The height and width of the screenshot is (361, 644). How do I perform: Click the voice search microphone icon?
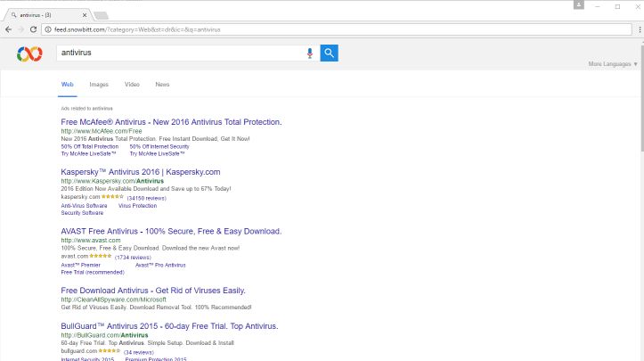[x=310, y=53]
